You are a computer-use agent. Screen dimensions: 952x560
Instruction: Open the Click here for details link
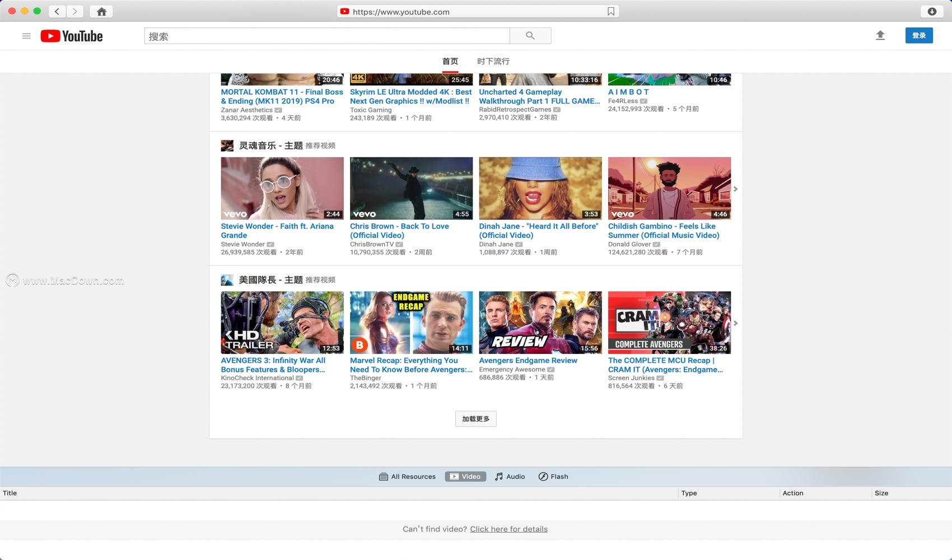click(508, 529)
